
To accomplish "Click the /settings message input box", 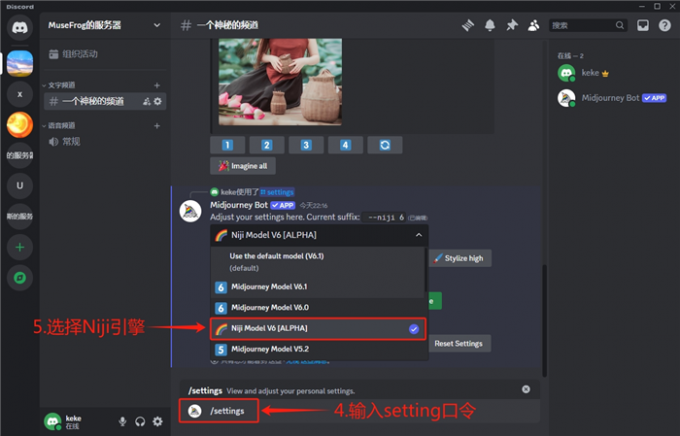I will click(x=359, y=411).
